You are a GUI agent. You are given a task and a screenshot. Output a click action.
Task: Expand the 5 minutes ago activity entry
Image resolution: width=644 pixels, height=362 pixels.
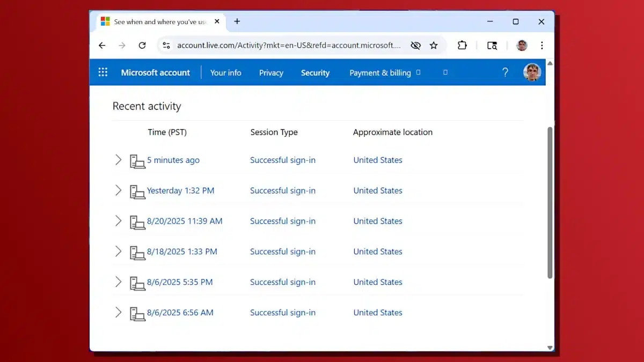click(119, 160)
